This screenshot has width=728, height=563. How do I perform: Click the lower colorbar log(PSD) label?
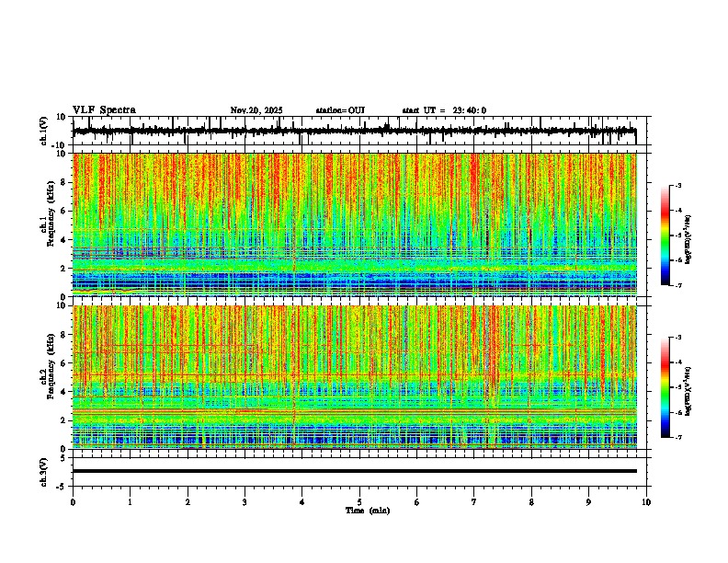(x=688, y=391)
